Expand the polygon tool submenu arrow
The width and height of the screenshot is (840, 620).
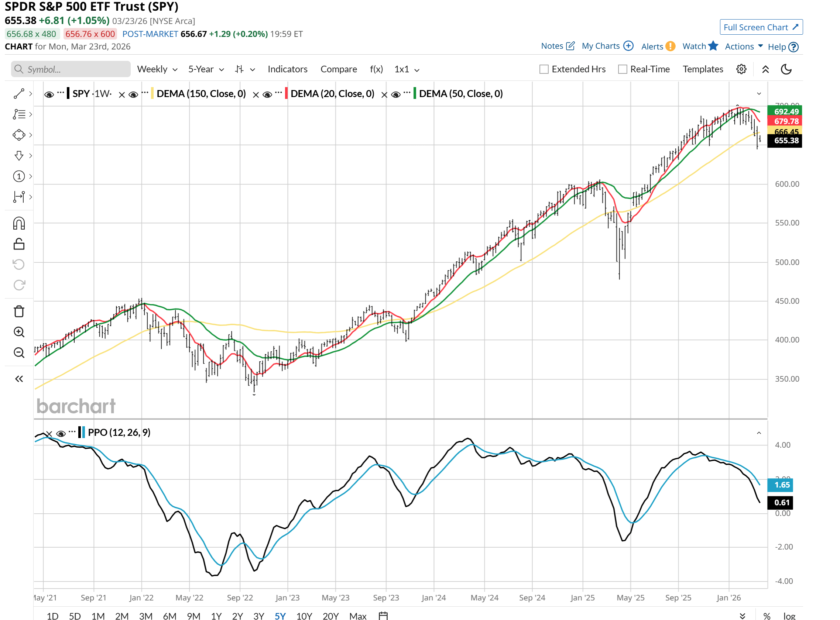(x=30, y=135)
